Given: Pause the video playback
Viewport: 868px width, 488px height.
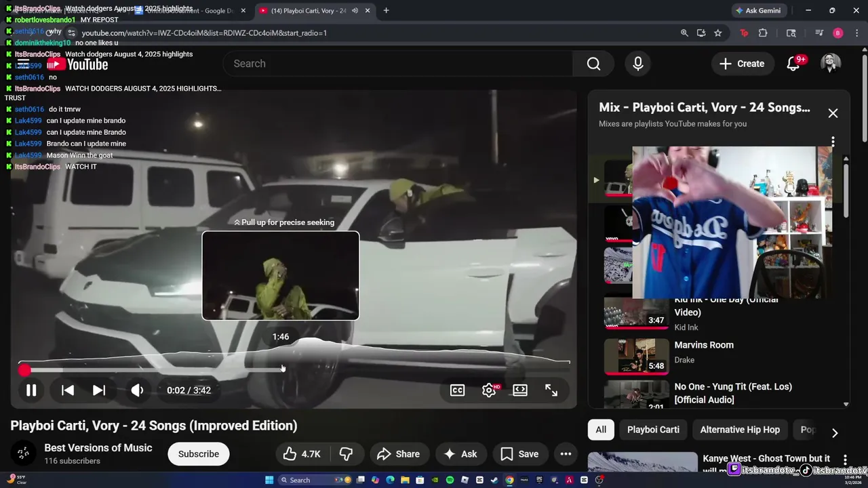Looking at the screenshot, I should pyautogui.click(x=31, y=390).
